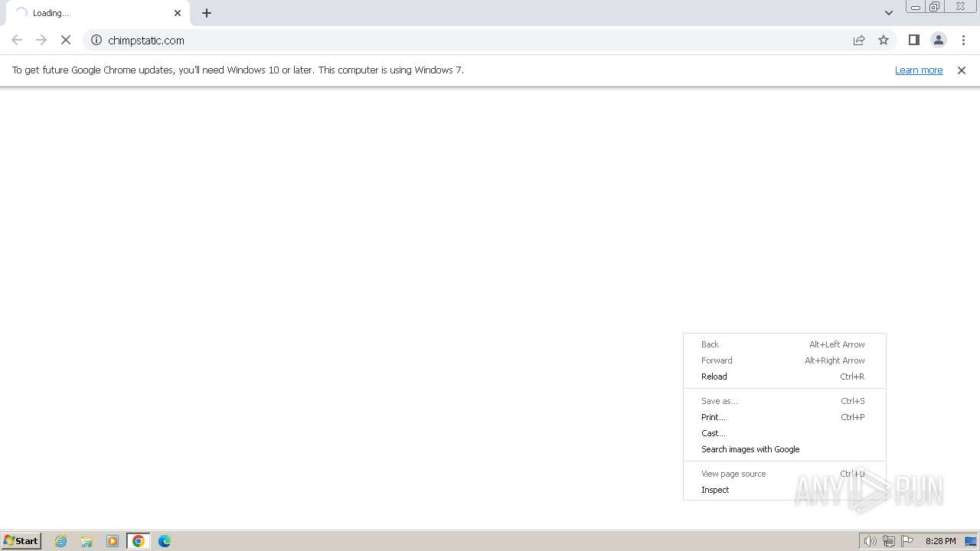This screenshot has height=551, width=980.
Task: Open Windows Media Player from taskbar
Action: [113, 541]
